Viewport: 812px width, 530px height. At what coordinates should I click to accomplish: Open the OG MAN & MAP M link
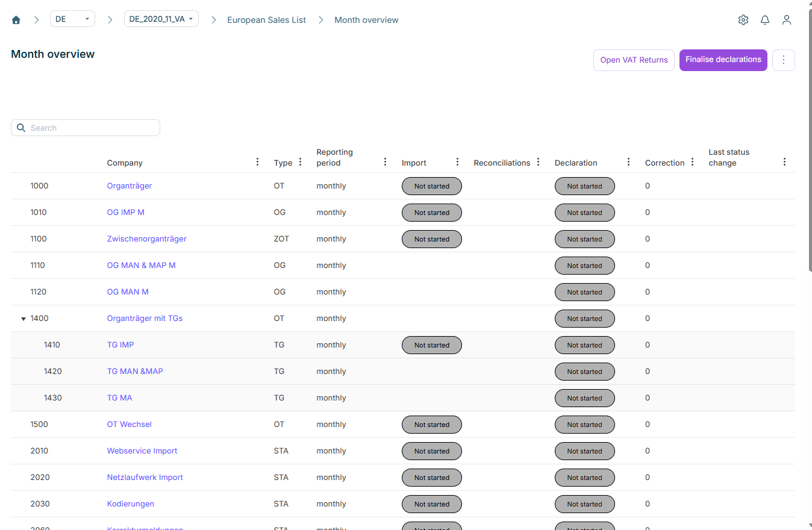(x=142, y=266)
